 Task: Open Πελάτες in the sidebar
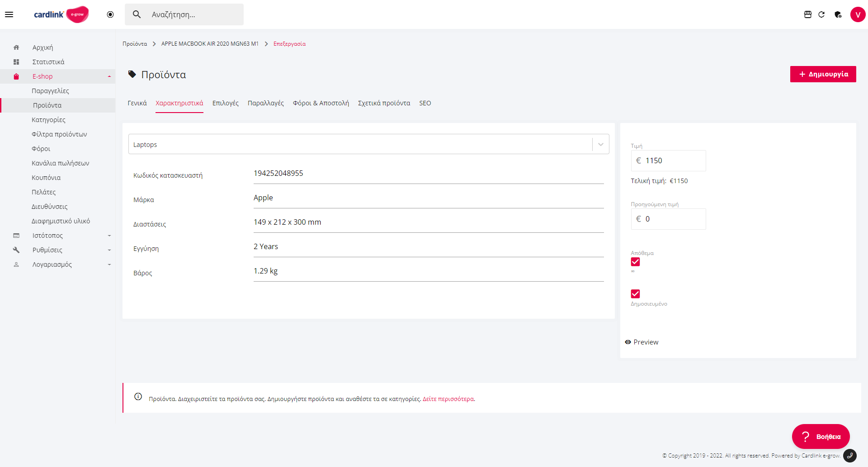click(x=44, y=192)
